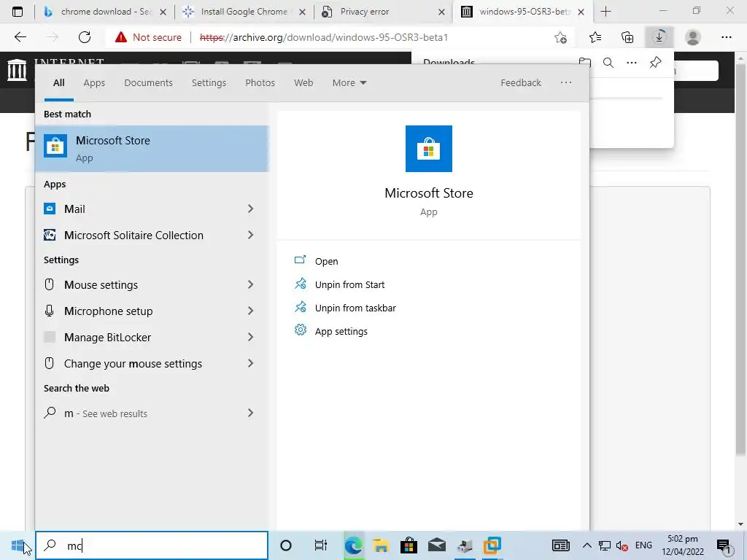Open Edge Favorites star-list icon
This screenshot has width=747, height=560.
pyautogui.click(x=595, y=37)
